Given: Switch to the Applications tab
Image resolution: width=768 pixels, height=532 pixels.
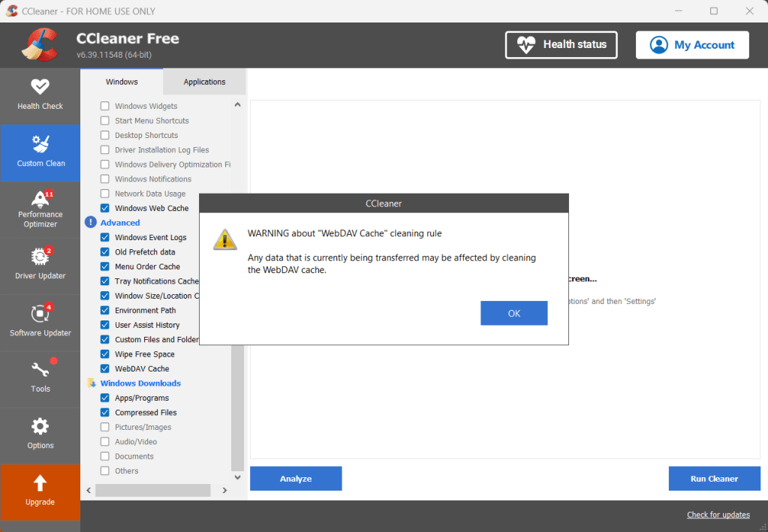Looking at the screenshot, I should point(204,81).
